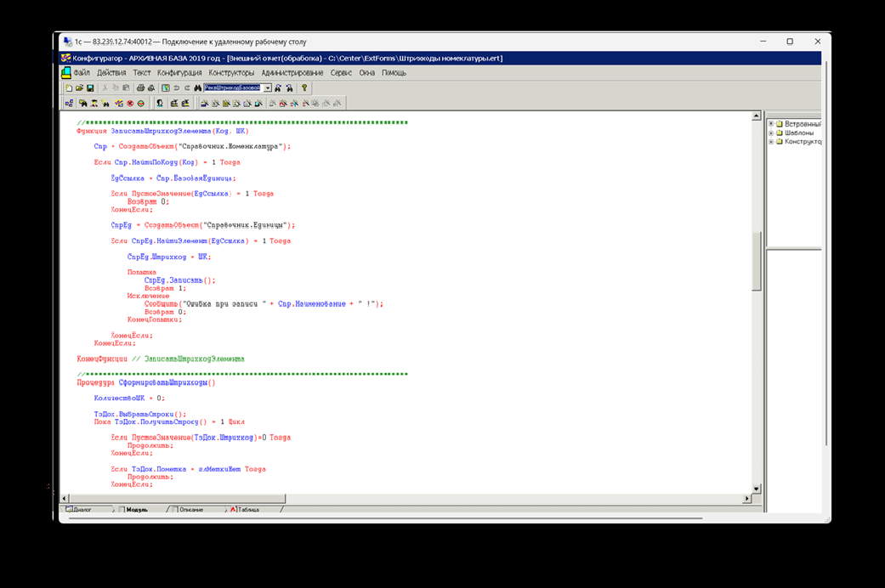The image size is (885, 588).
Task: Click the binoculars Find icon
Action: coord(197,88)
